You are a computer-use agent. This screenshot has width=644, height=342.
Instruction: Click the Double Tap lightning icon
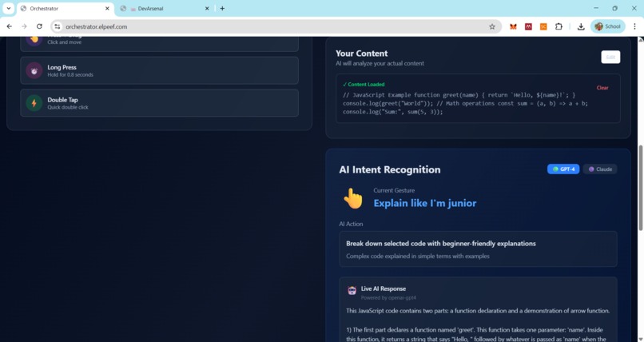pos(34,103)
